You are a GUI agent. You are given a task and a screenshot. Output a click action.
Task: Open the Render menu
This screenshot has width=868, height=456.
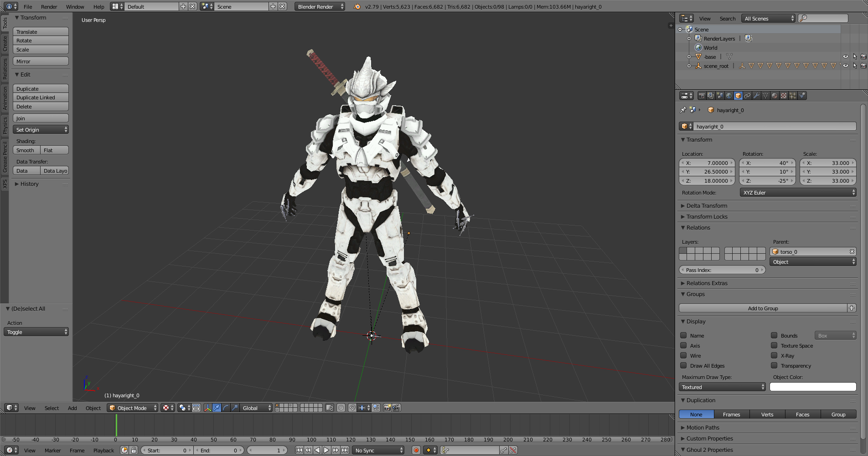point(49,7)
